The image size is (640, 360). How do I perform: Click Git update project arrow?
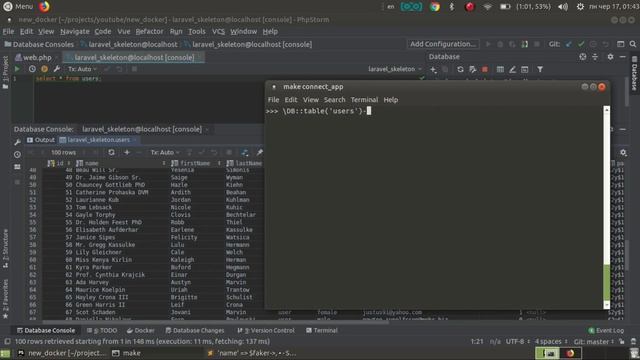click(x=569, y=44)
